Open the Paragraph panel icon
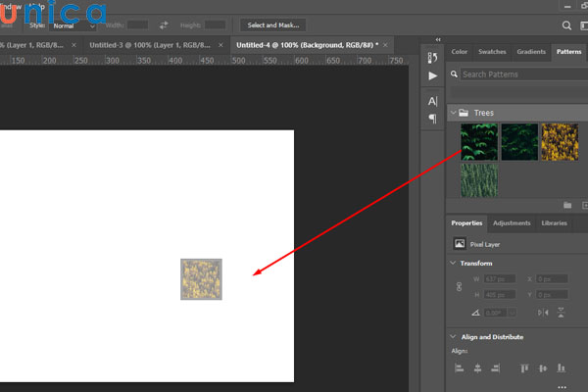Screen dimensions: 588x392 432,119
